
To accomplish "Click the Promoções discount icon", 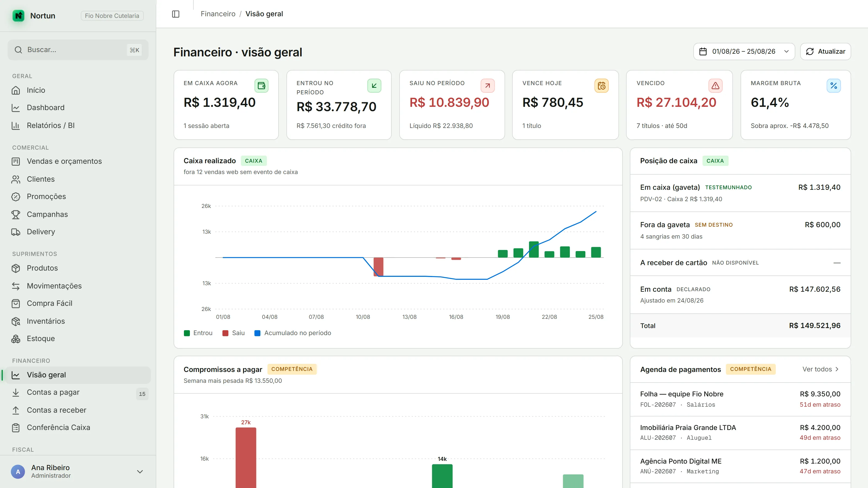I will [16, 197].
